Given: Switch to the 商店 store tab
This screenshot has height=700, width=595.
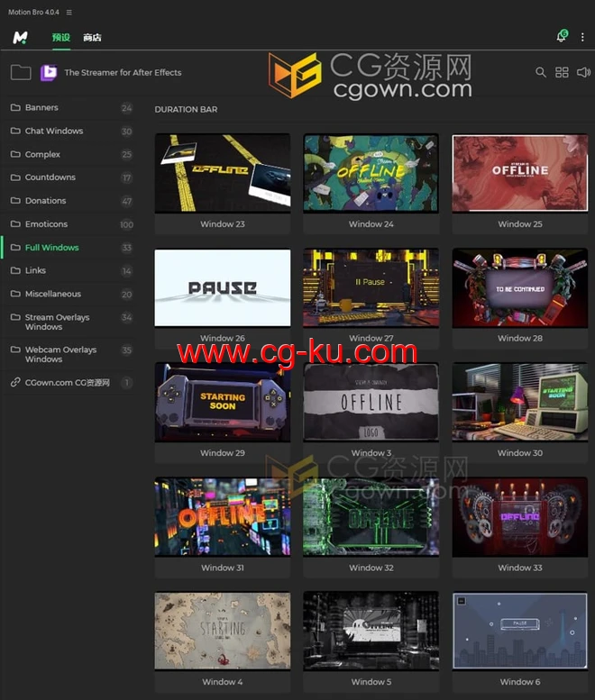Looking at the screenshot, I should pos(92,38).
